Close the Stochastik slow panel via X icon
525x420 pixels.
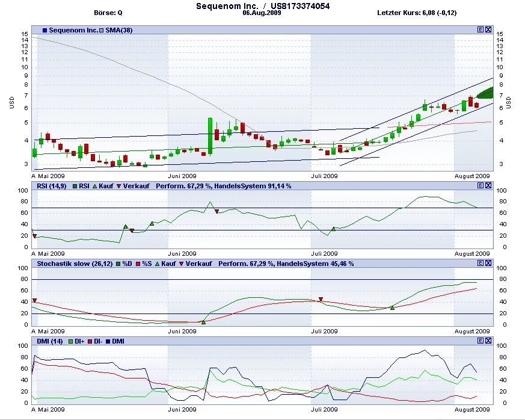(488, 263)
